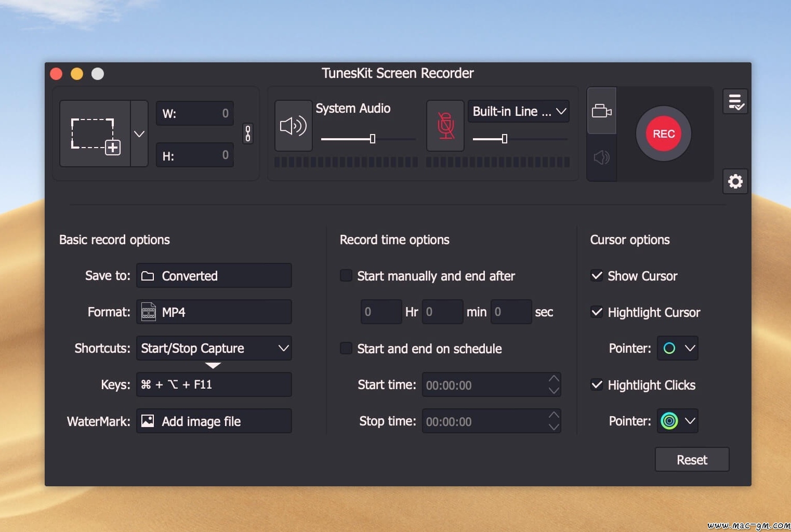The width and height of the screenshot is (791, 532).
Task: Open the MP4 format selector
Action: tap(214, 312)
